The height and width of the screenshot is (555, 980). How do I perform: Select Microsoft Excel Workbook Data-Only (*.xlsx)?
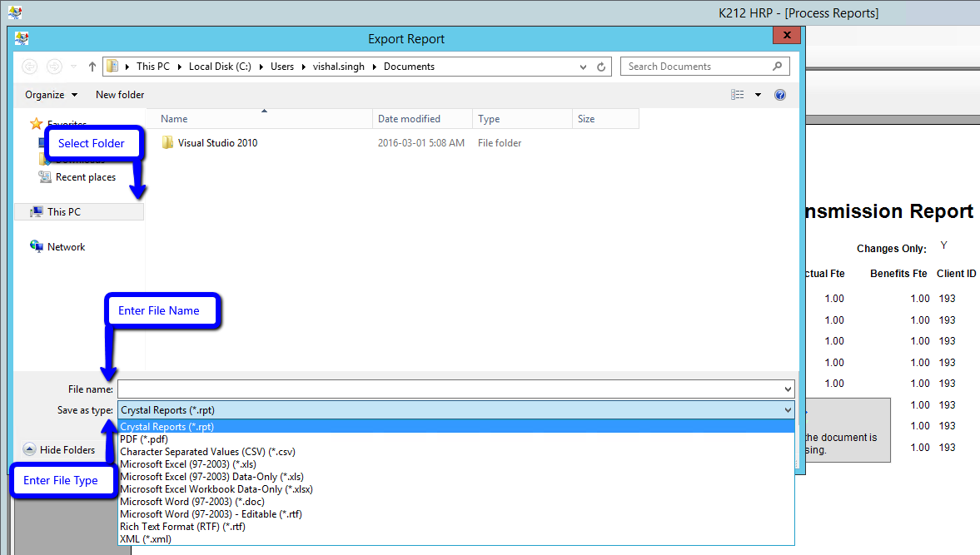click(216, 489)
